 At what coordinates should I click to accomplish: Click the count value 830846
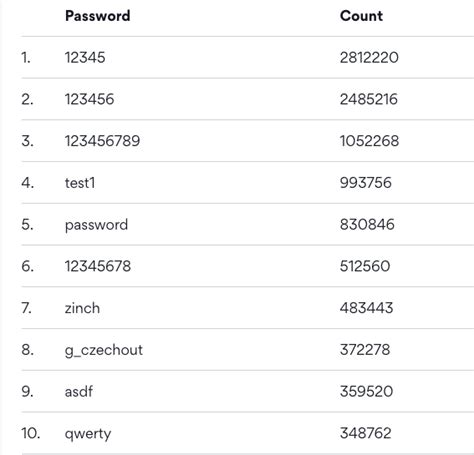coord(367,224)
